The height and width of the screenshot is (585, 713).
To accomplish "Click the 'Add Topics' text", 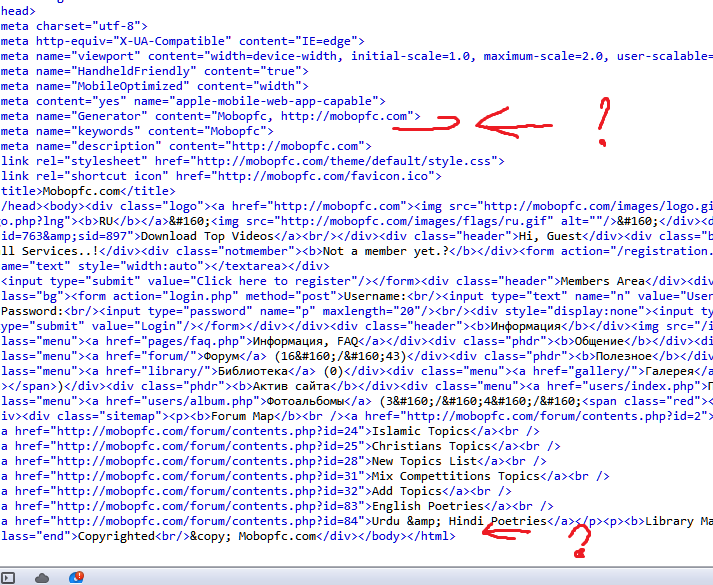I will [x=407, y=491].
